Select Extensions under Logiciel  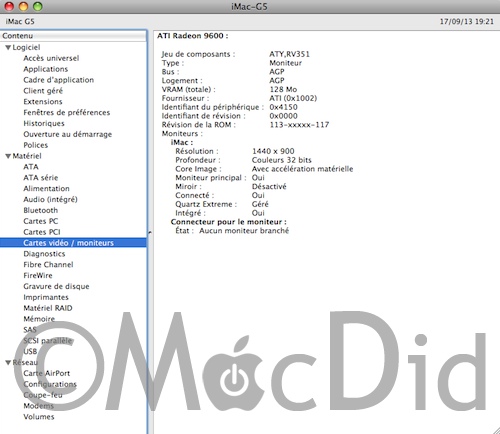[43, 102]
